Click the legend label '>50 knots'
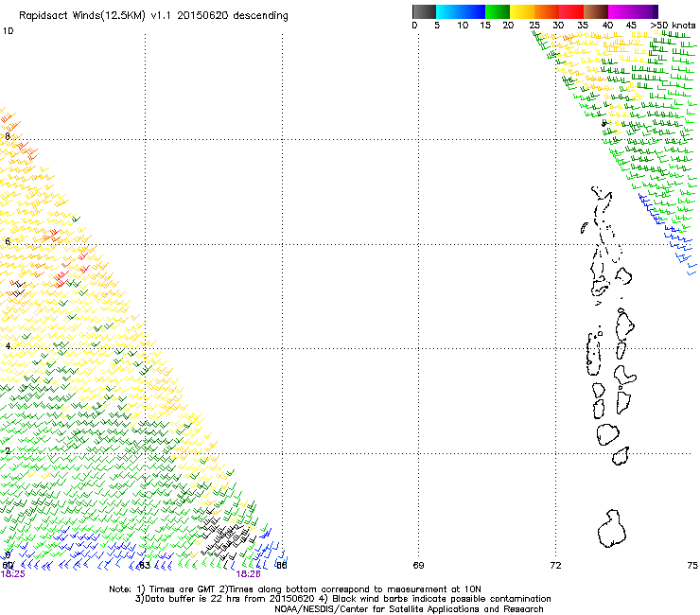This screenshot has width=700, height=615. [x=673, y=26]
